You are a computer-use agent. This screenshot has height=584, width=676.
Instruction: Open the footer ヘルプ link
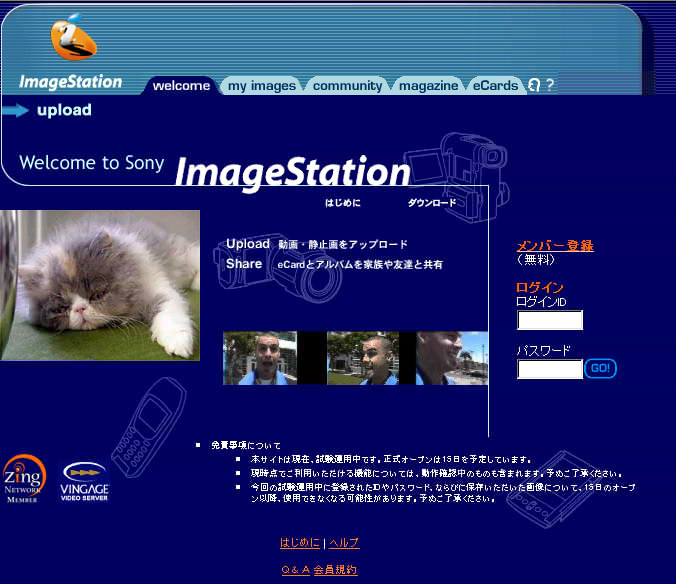(x=344, y=542)
